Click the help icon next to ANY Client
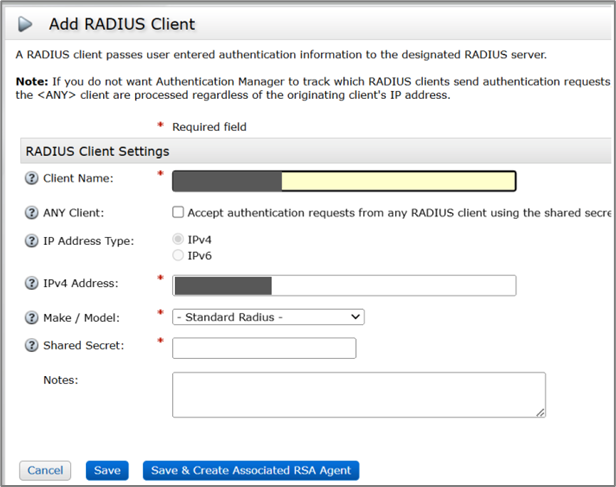 pyautogui.click(x=30, y=212)
